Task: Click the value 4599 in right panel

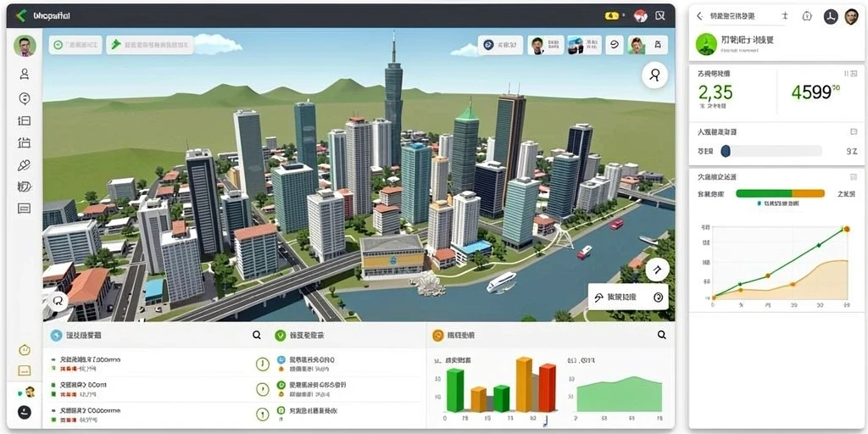Action: coord(812,92)
